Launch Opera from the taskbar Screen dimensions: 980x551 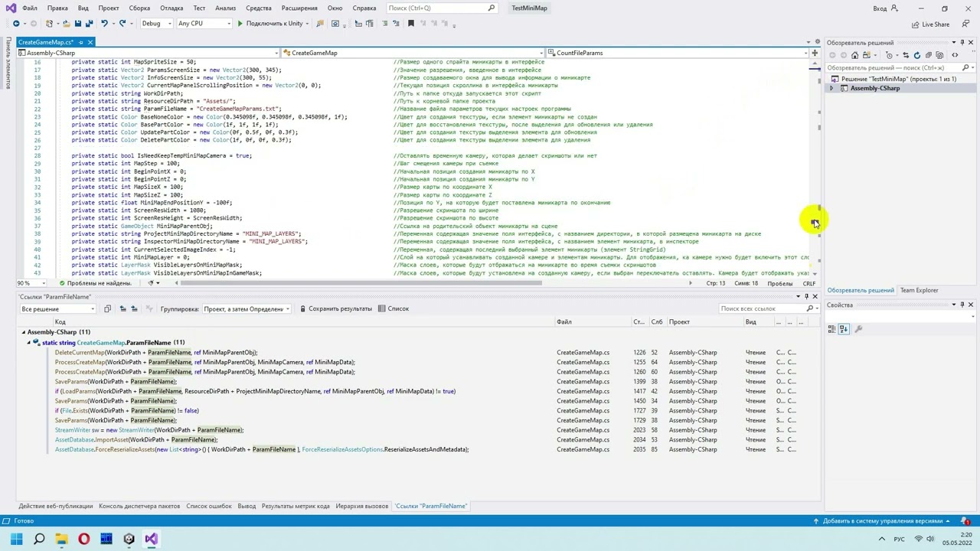coord(84,540)
